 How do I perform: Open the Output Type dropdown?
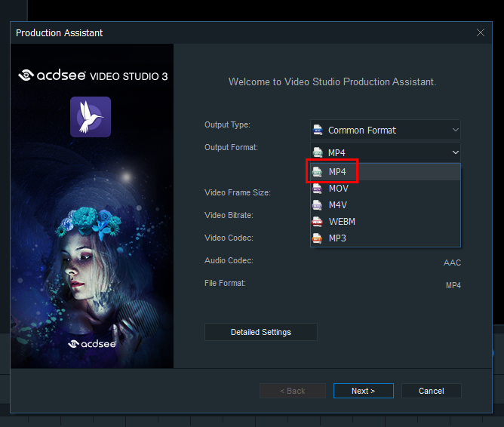[x=385, y=130]
